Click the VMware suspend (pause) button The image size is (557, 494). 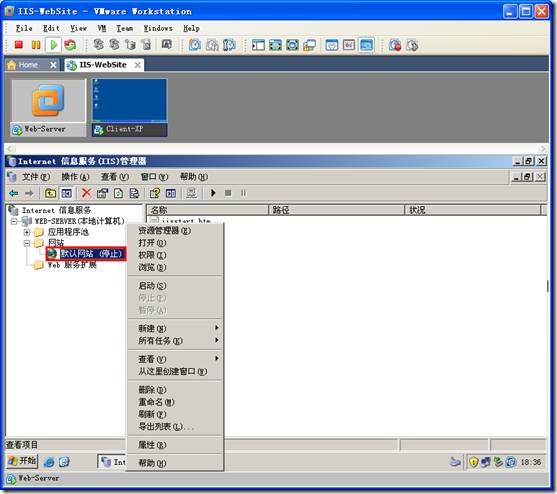tap(36, 45)
